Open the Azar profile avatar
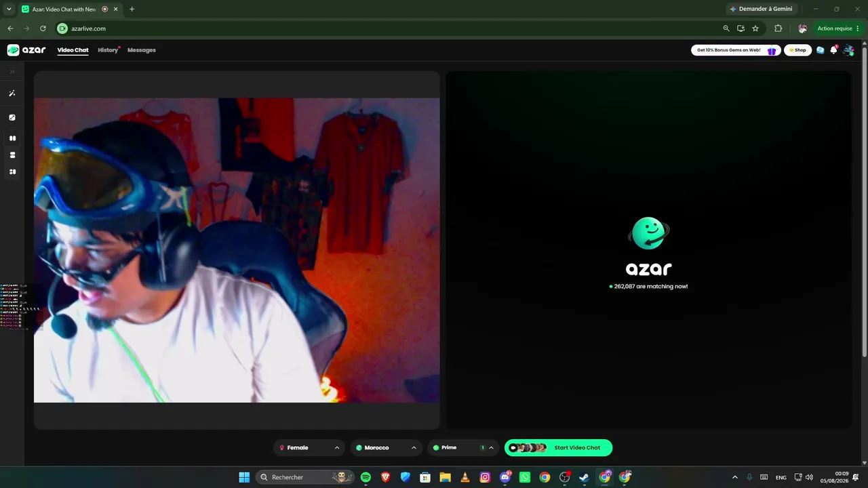The image size is (868, 488). pos(848,50)
